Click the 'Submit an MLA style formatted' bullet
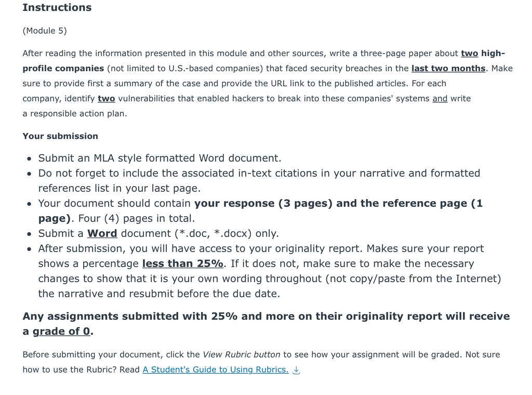This screenshot has height=395, width=532. tap(160, 158)
